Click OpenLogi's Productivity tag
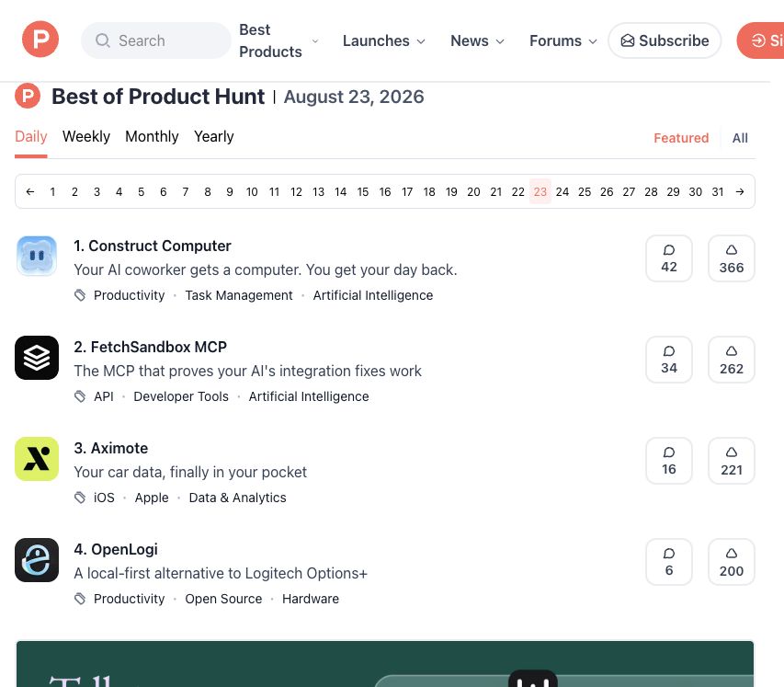Image resolution: width=784 pixels, height=687 pixels. pyautogui.click(x=129, y=599)
